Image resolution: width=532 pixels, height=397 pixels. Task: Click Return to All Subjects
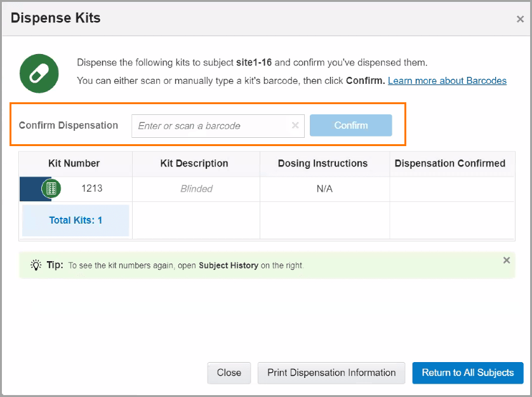(468, 373)
